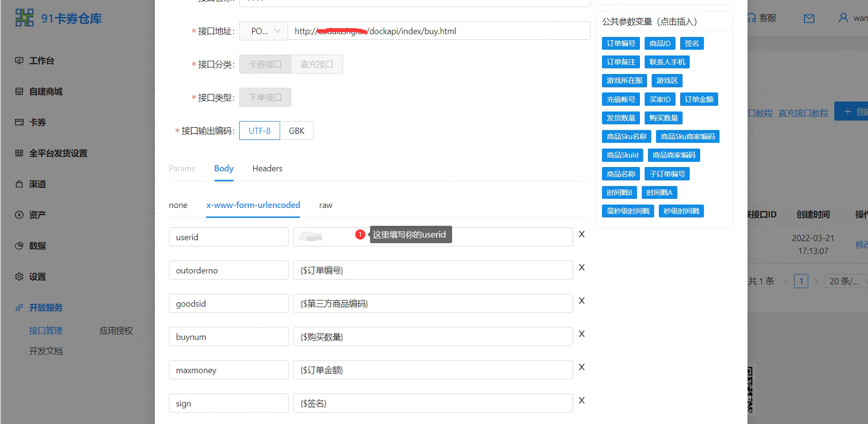Insert the 商品ID variable
Screen dimensions: 868x424
tap(660, 43)
